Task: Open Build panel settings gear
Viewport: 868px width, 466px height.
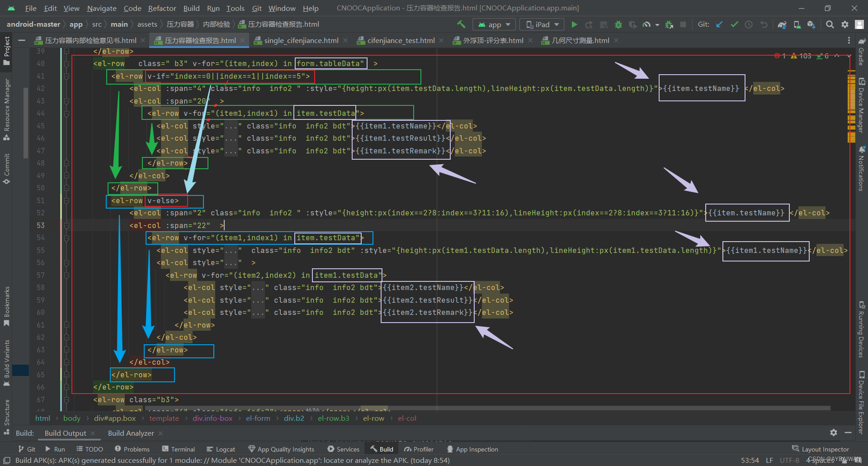Action: click(x=834, y=433)
